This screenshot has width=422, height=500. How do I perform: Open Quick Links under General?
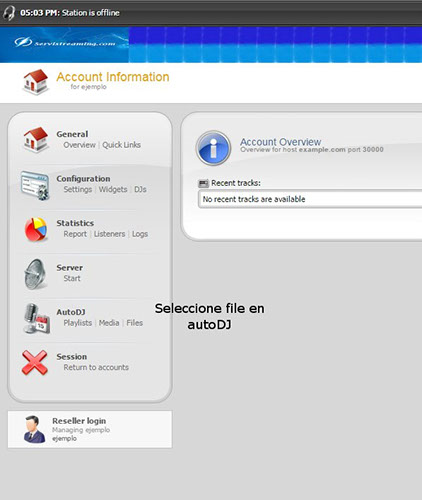[x=121, y=145]
